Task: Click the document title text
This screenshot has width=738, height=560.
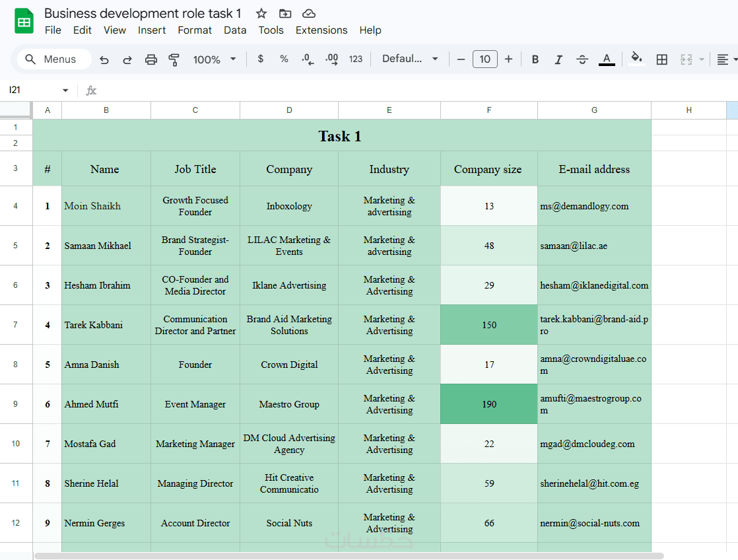Action: 143,13
